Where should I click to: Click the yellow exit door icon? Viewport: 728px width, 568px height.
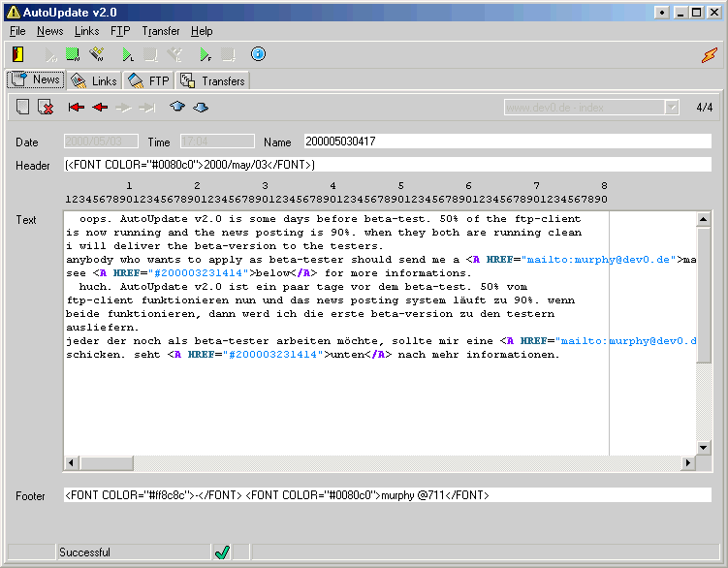point(17,54)
